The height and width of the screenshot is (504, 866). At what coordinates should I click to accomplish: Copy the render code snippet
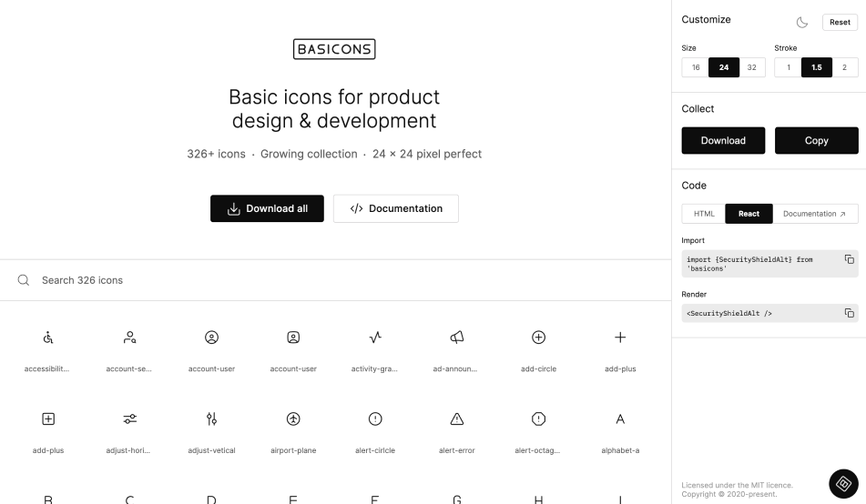pos(849,313)
